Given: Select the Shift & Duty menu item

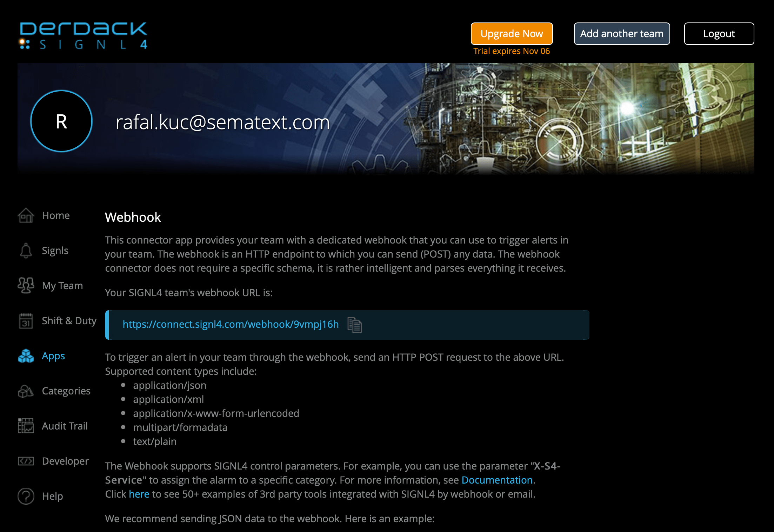Looking at the screenshot, I should coord(69,320).
